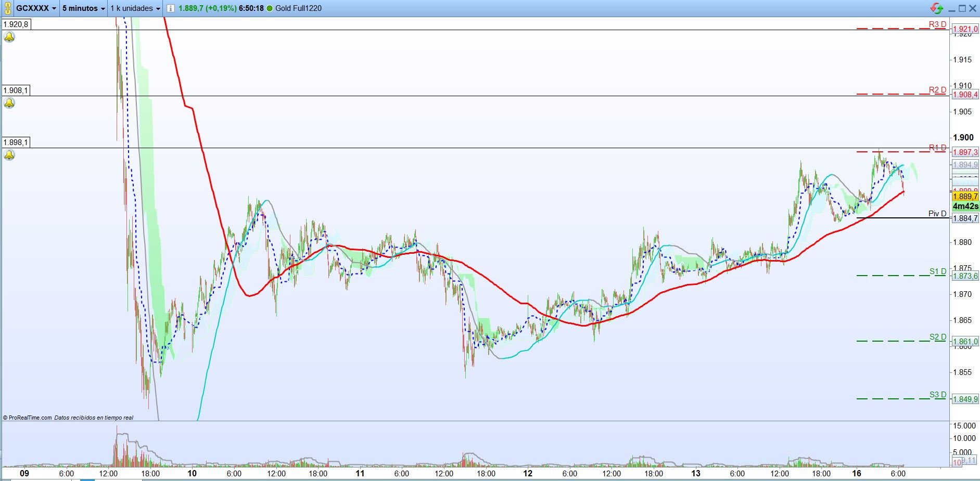The image size is (980, 481).
Task: Click the 16 date label on time axis
Action: click(x=857, y=473)
